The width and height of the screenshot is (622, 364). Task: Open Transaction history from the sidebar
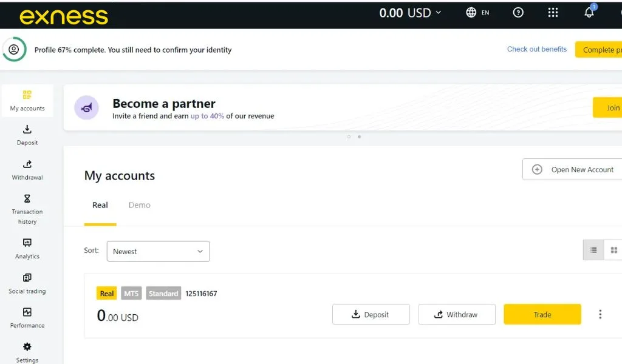coord(27,209)
